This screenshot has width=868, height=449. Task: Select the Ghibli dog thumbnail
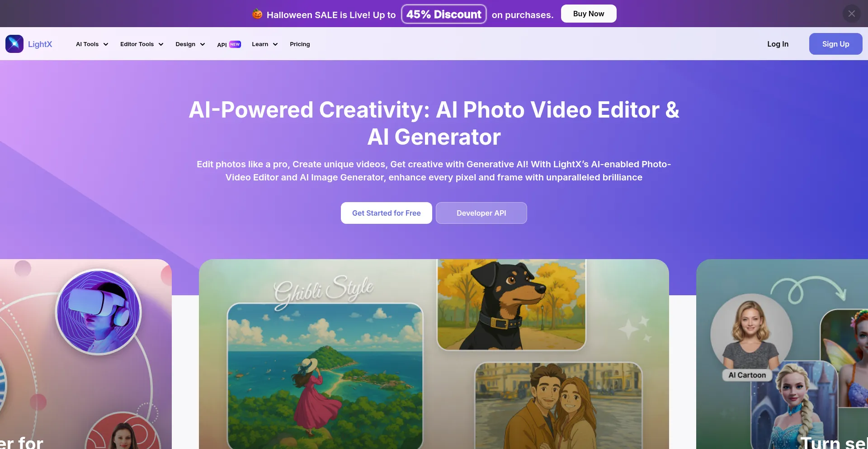(x=511, y=304)
